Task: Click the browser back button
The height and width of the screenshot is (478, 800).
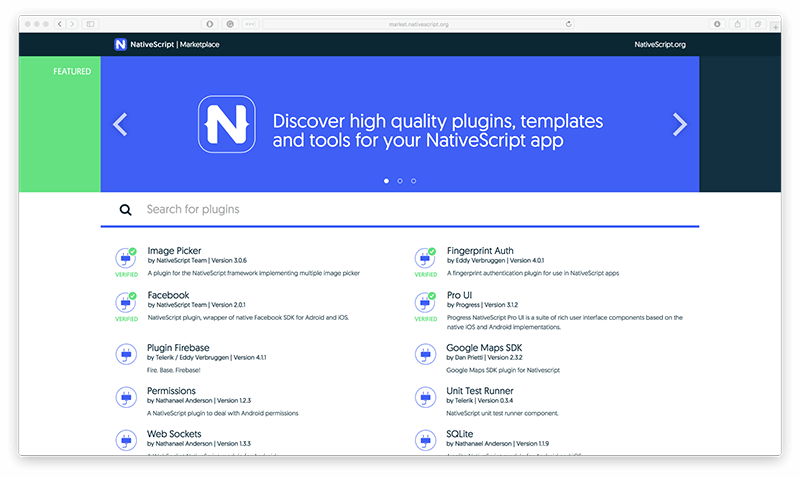Action: point(60,24)
